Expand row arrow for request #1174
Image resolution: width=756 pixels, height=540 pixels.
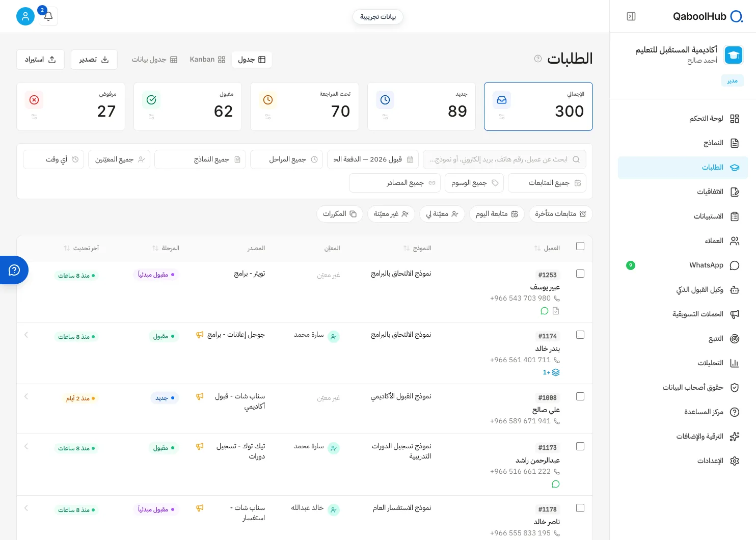coord(26,335)
